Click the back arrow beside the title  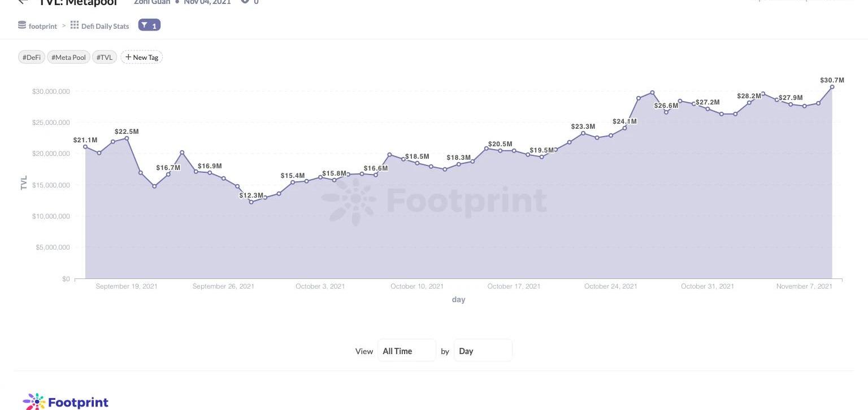23,2
